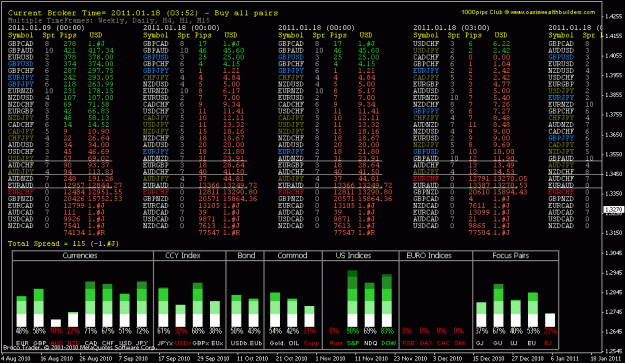Click the 297.75 USD value
Screen dimensions: 625x363
[101, 71]
